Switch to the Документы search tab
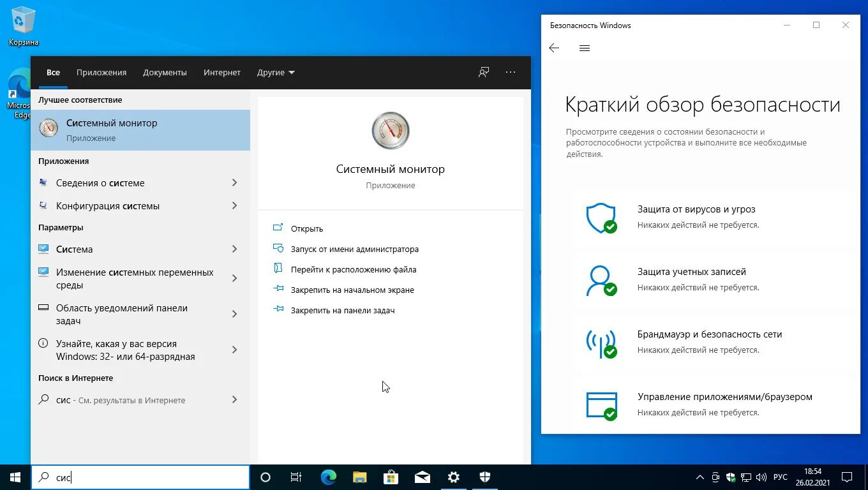The width and height of the screenshot is (868, 490). pos(165,72)
